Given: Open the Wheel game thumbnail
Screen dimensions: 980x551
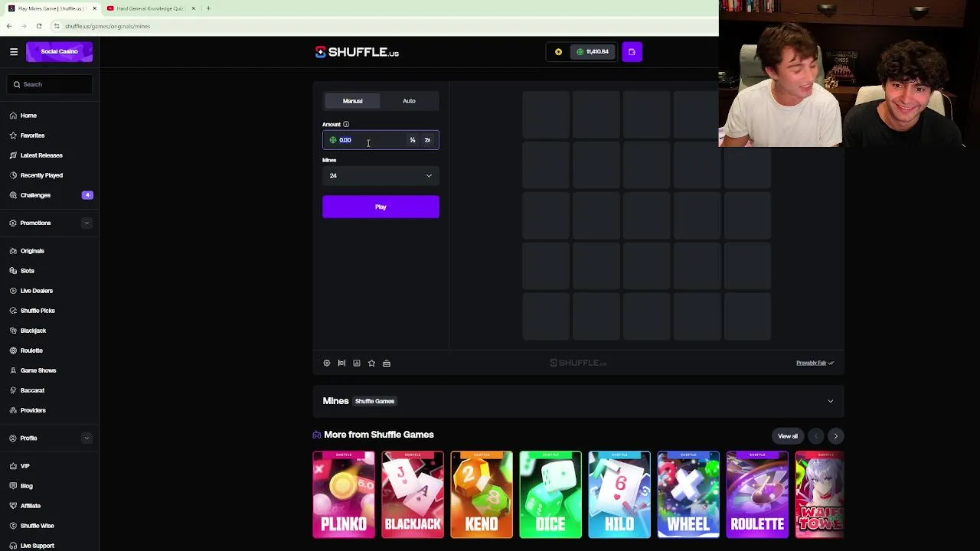Looking at the screenshot, I should [x=688, y=494].
